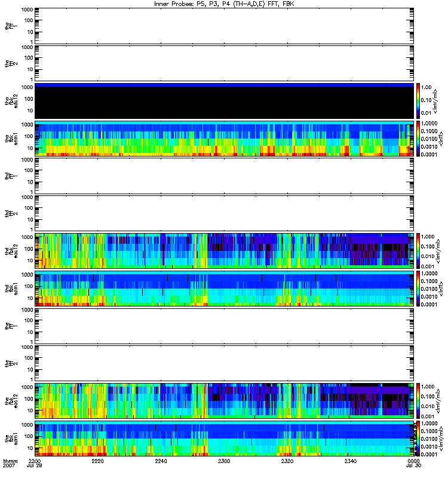448x478 pixels.
Task: Click the color bar beside tha fbk scm1
Action: pos(418,139)
